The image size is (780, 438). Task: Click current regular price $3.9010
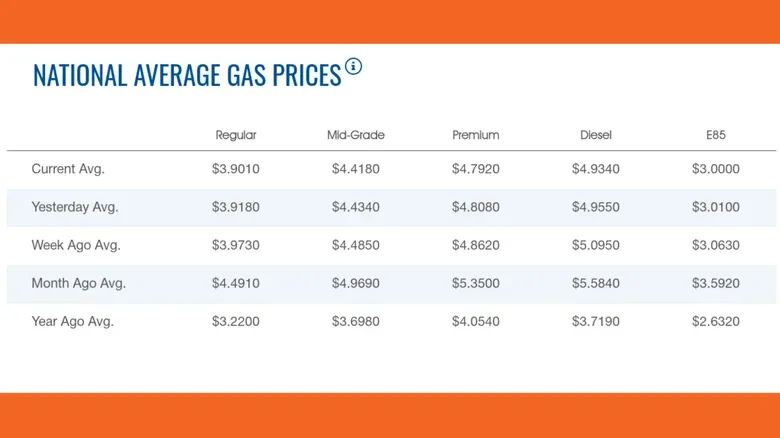[236, 169]
